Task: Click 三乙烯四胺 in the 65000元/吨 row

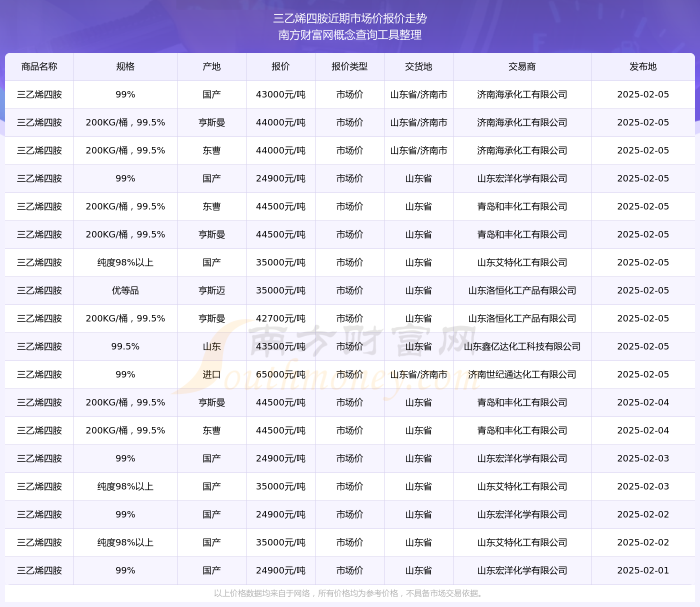Action: tap(39, 374)
